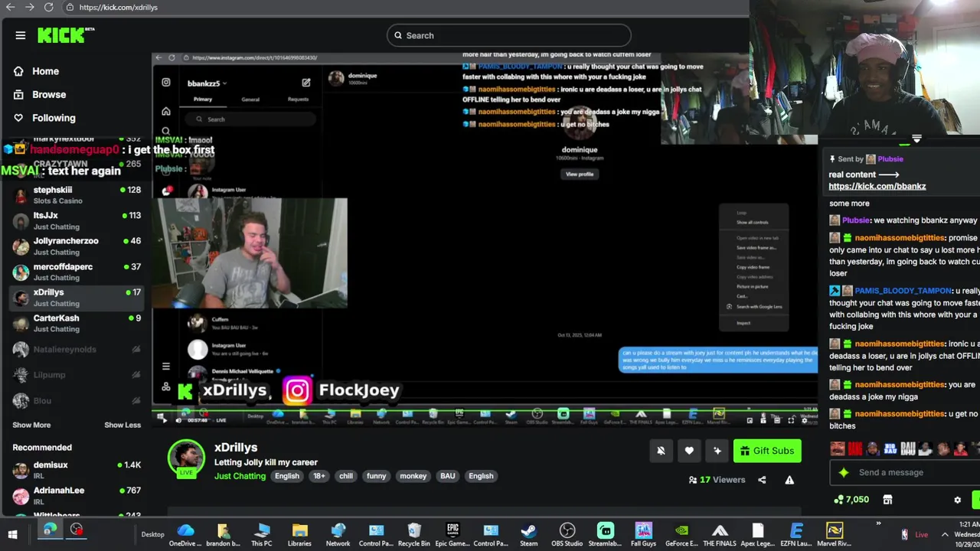Open player settings gear

804,420
